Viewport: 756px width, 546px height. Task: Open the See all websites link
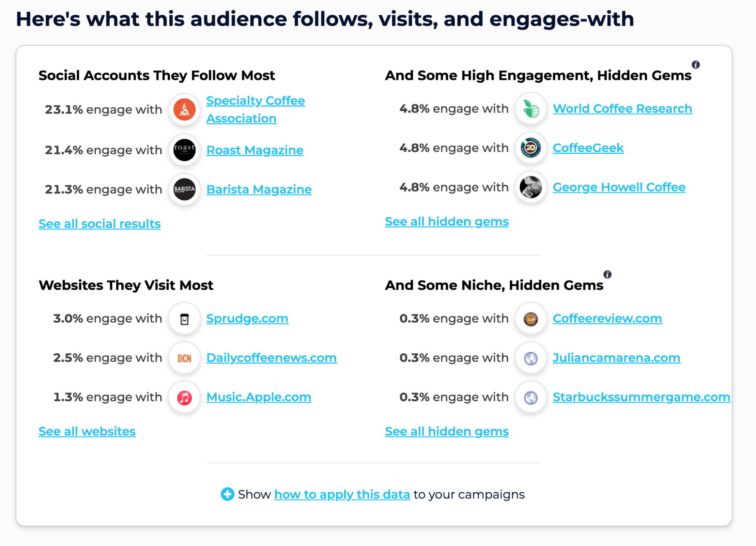point(87,431)
